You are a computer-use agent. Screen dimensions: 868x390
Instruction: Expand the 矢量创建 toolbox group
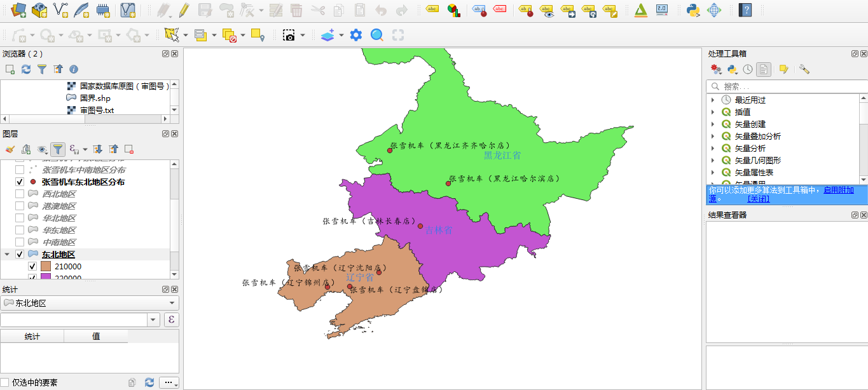[713, 124]
